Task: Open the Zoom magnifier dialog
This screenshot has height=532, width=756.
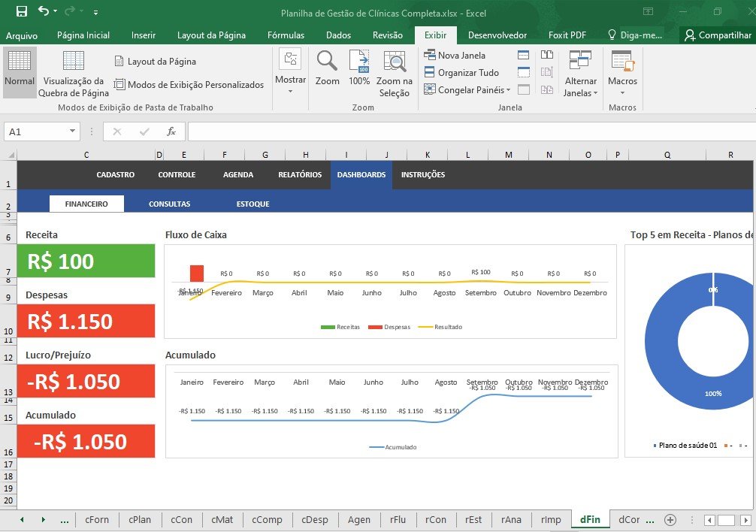Action: [x=327, y=68]
